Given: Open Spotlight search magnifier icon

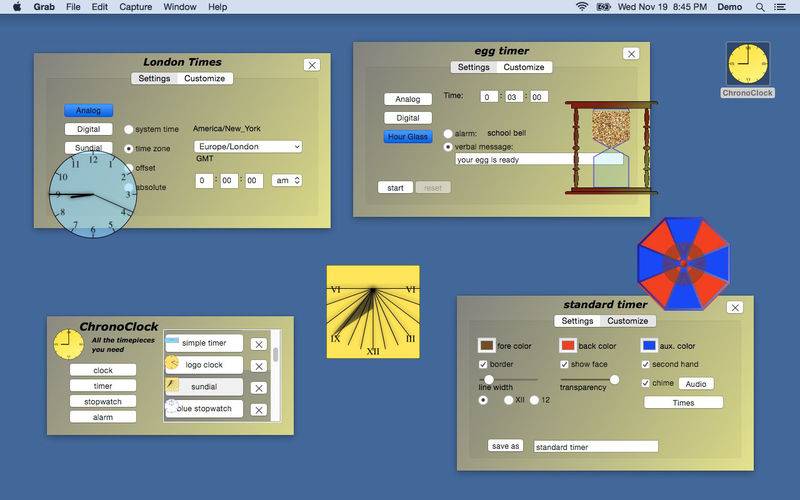Looking at the screenshot, I should (760, 7).
